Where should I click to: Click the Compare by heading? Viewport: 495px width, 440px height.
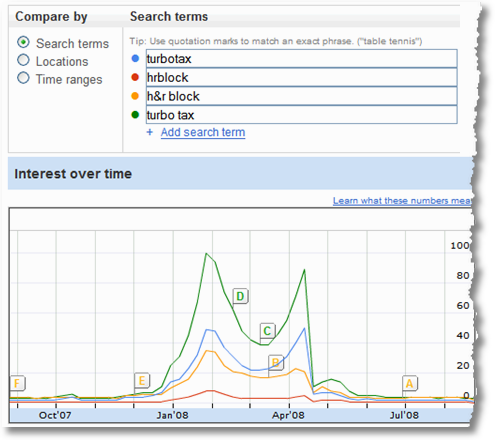[x=51, y=17]
